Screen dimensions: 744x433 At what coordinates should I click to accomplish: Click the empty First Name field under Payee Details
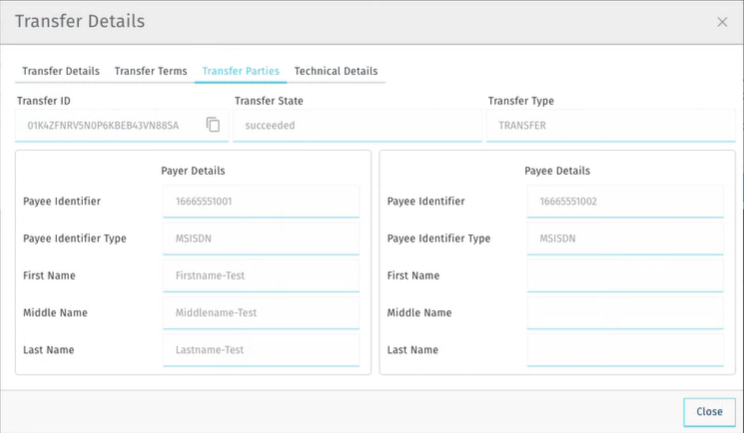[624, 275]
